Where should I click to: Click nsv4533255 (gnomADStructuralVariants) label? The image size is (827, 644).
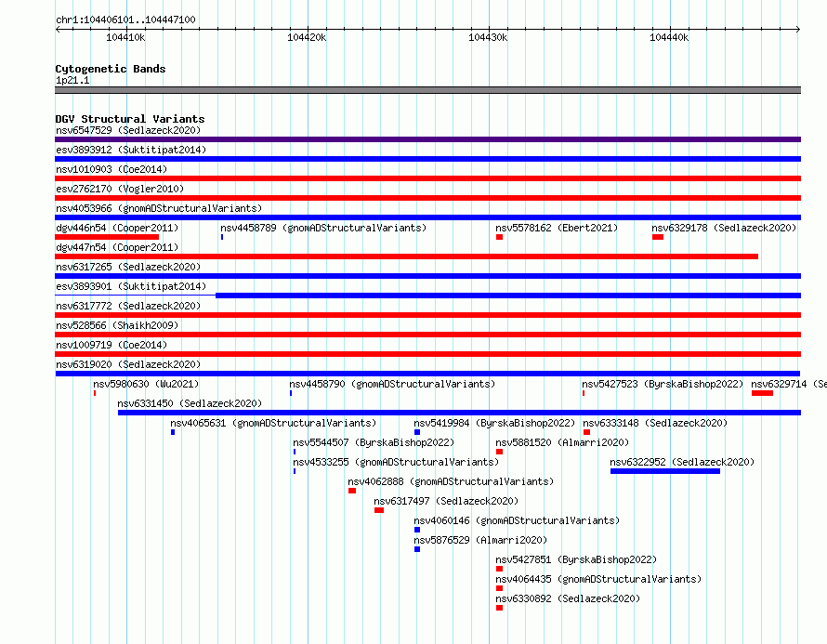396,462
